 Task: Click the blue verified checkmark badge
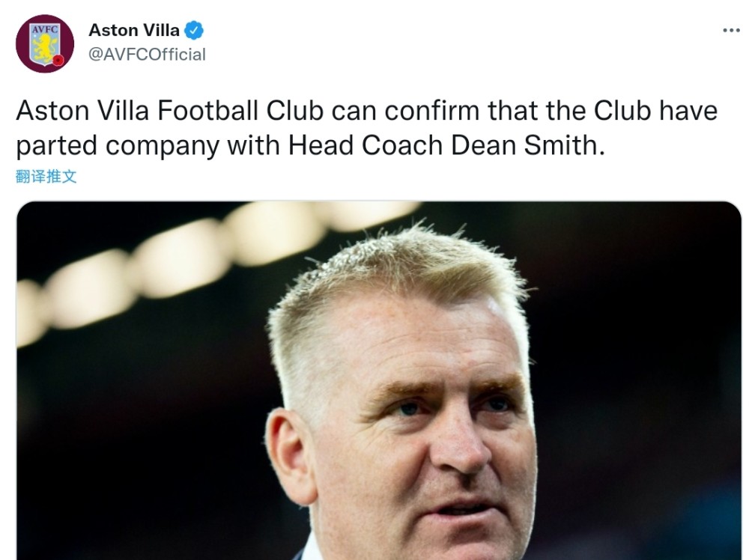click(194, 30)
